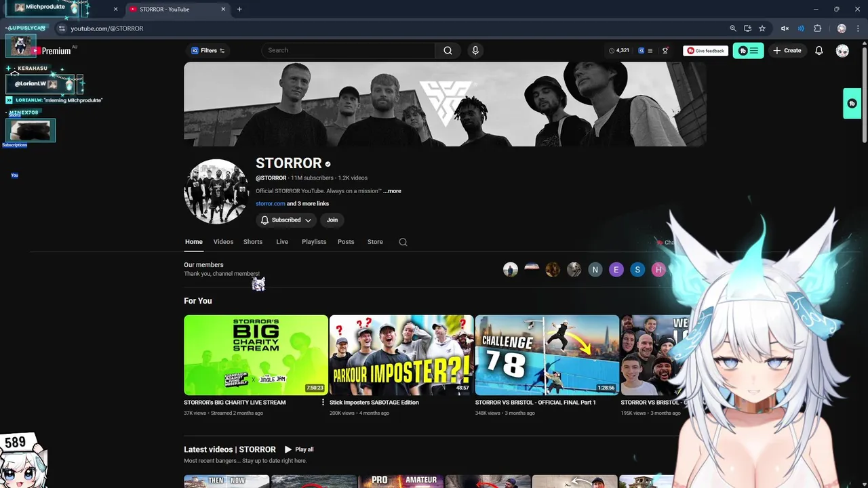
Task: Click the TubeBuddy green menu button
Action: pyautogui.click(x=748, y=51)
